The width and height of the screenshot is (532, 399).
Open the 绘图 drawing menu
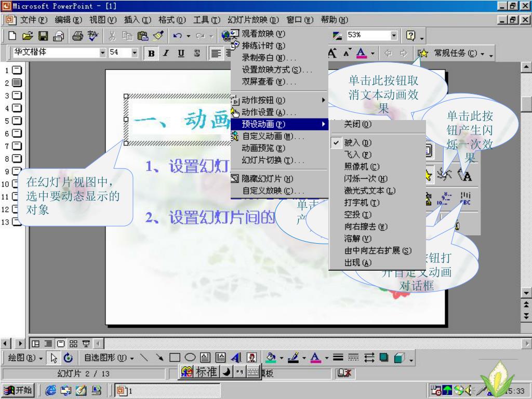click(x=25, y=357)
